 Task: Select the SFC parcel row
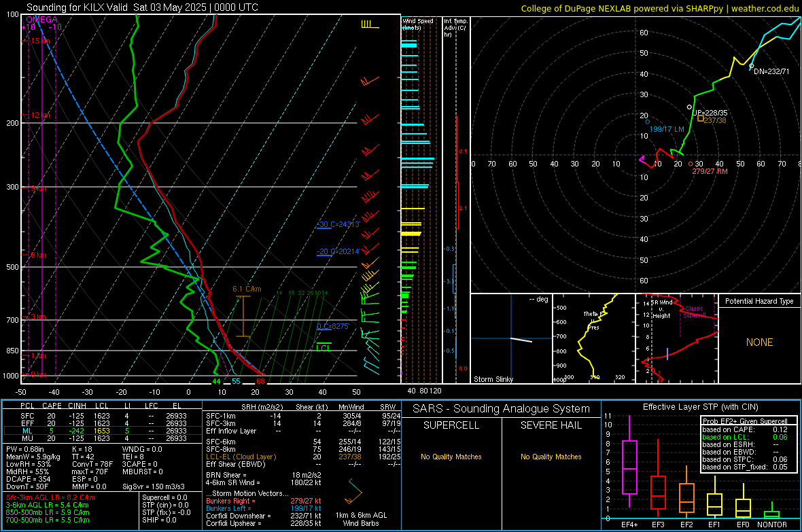click(x=103, y=416)
